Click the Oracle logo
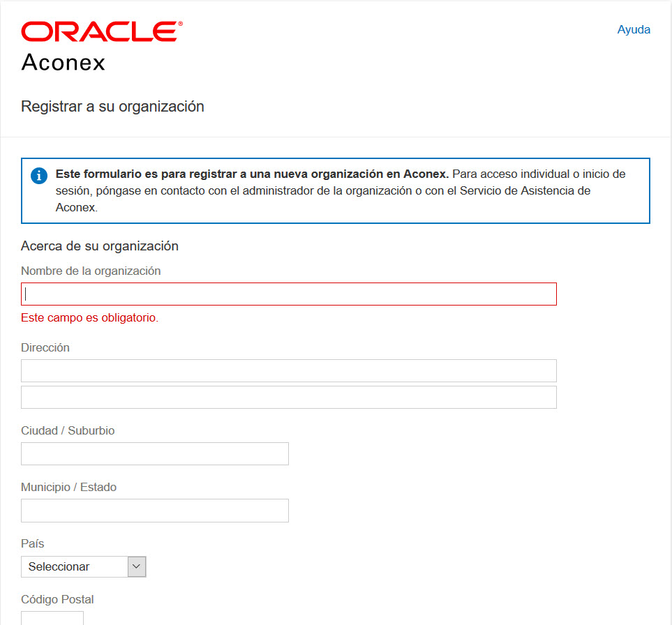The image size is (672, 625). pyautogui.click(x=102, y=31)
